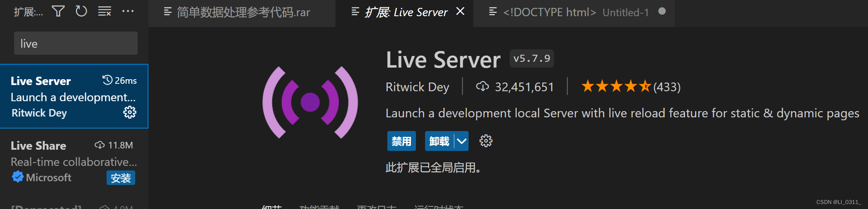Click the unsaved dot on Untitled-1 tab
This screenshot has height=209, width=868.
(662, 11)
